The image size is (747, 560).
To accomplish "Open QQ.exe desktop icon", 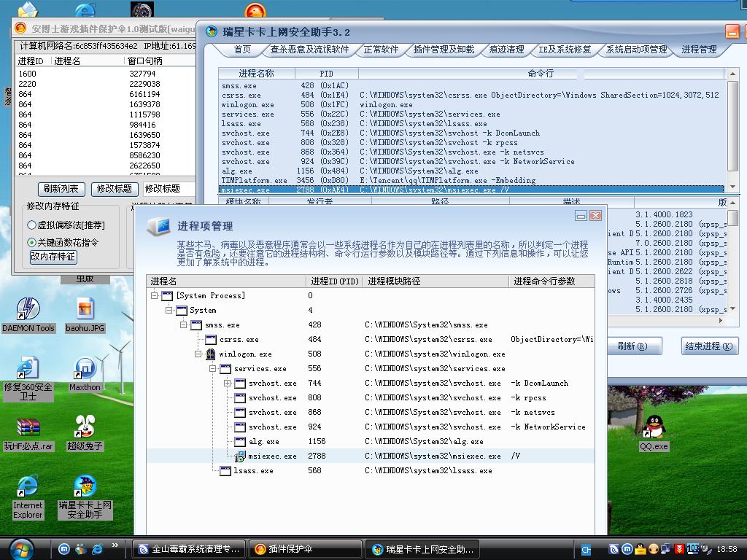I will [654, 429].
